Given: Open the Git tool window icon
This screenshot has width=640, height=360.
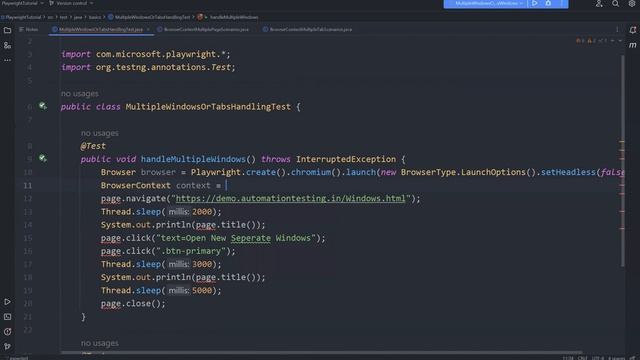Looking at the screenshot, I should pyautogui.click(x=7, y=346).
